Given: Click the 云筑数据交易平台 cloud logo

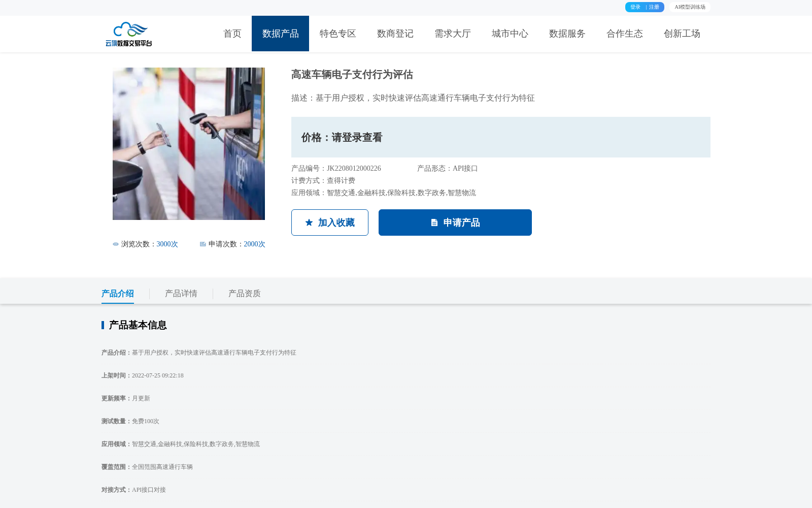Looking at the screenshot, I should click(129, 34).
